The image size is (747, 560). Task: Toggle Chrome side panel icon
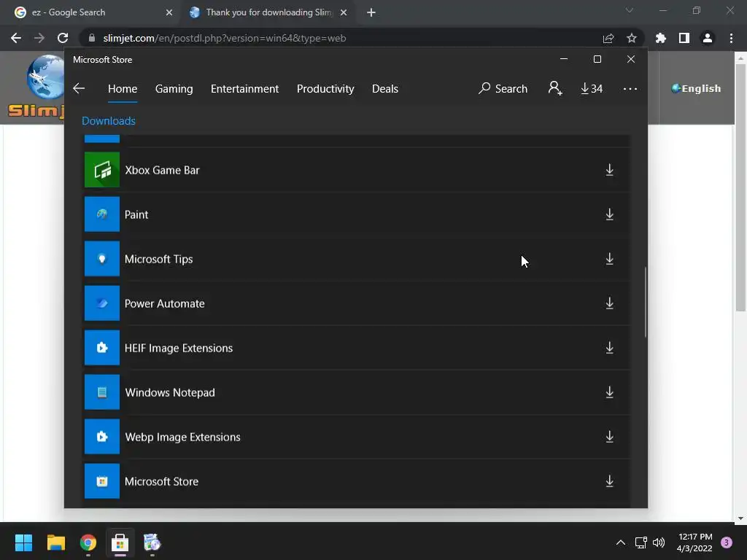point(684,38)
